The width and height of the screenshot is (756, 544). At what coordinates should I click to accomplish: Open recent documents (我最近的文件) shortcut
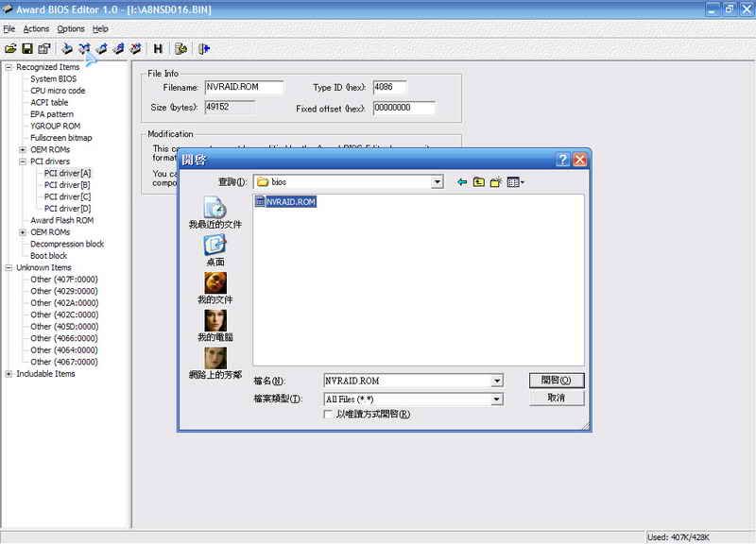coord(215,212)
